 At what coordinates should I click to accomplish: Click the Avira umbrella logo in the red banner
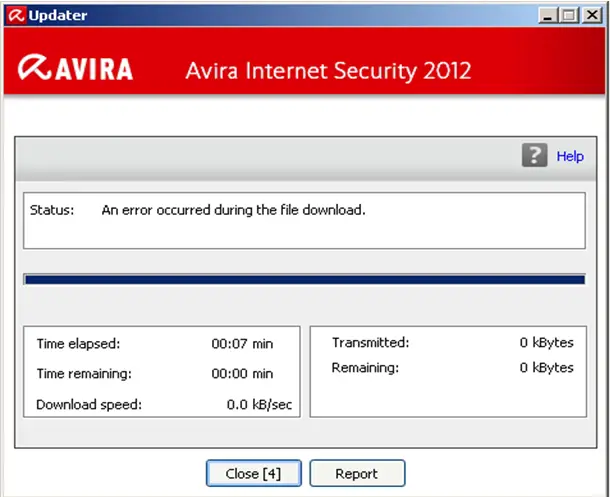(x=34, y=67)
